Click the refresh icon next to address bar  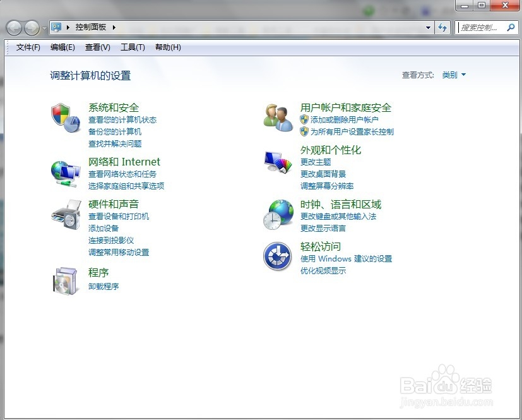(x=442, y=27)
